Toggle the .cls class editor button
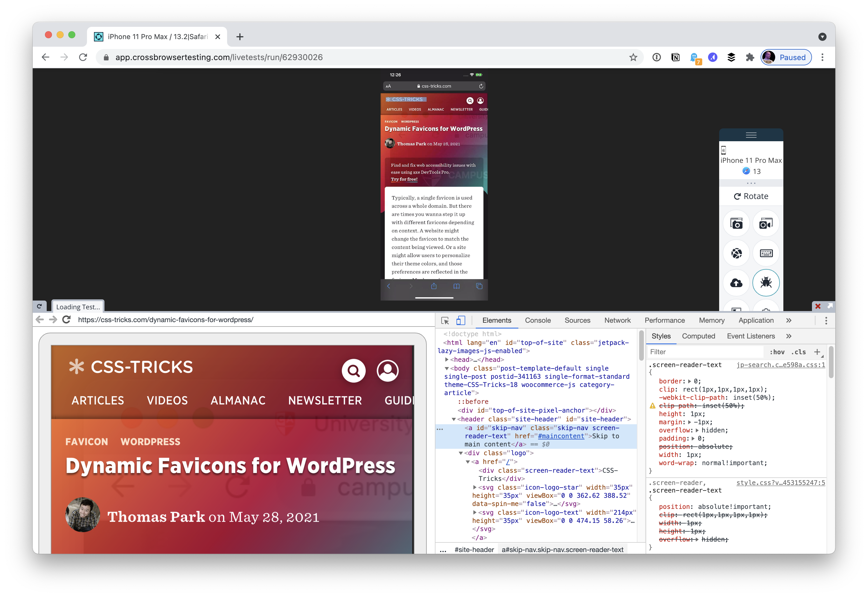Viewport: 868px width, 597px height. point(799,352)
